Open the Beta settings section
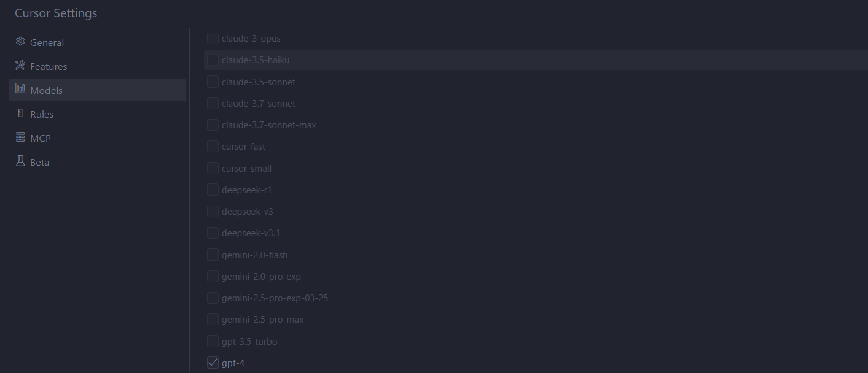 click(x=97, y=162)
